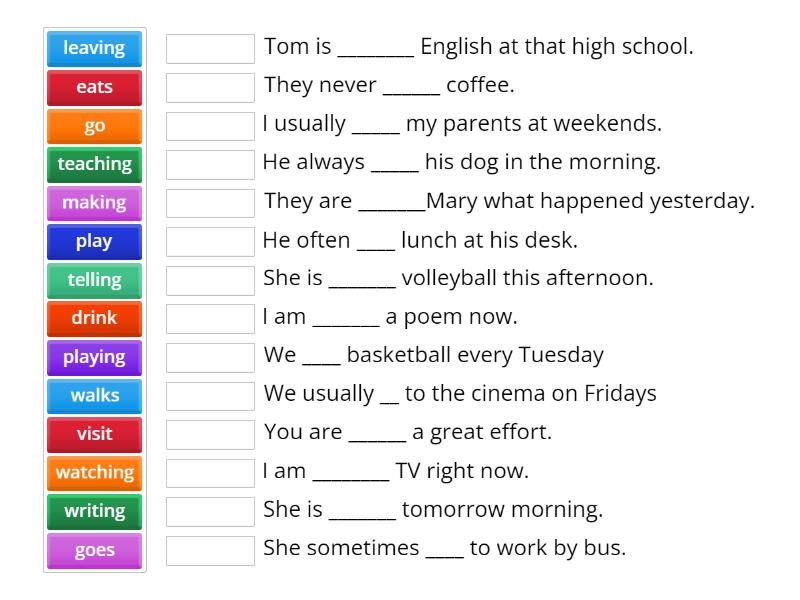Select the 'drink' word tile
Viewport: 800px width, 600px height.
pos(94,318)
